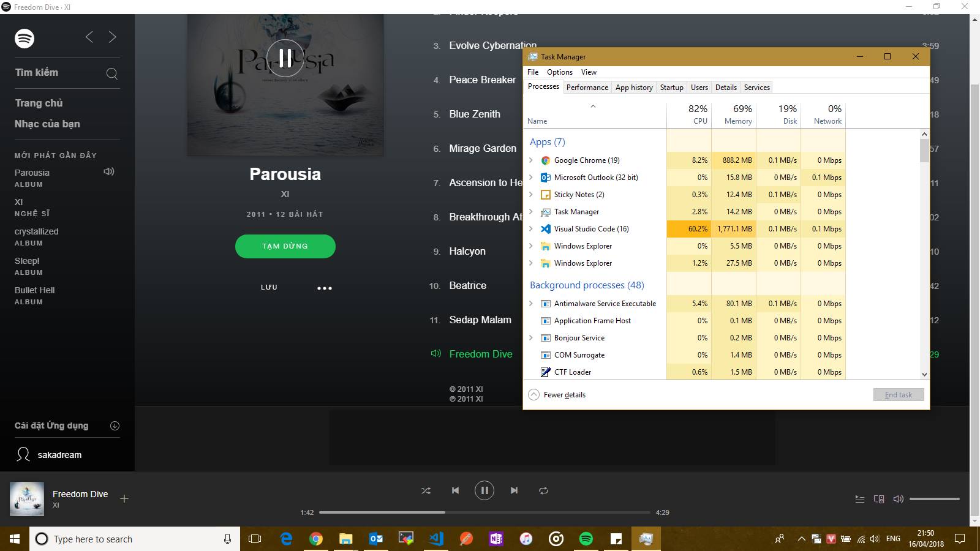Viewport: 980px width, 551px height.
Task: Collapse Task Manager with Fewer details
Action: tap(557, 395)
